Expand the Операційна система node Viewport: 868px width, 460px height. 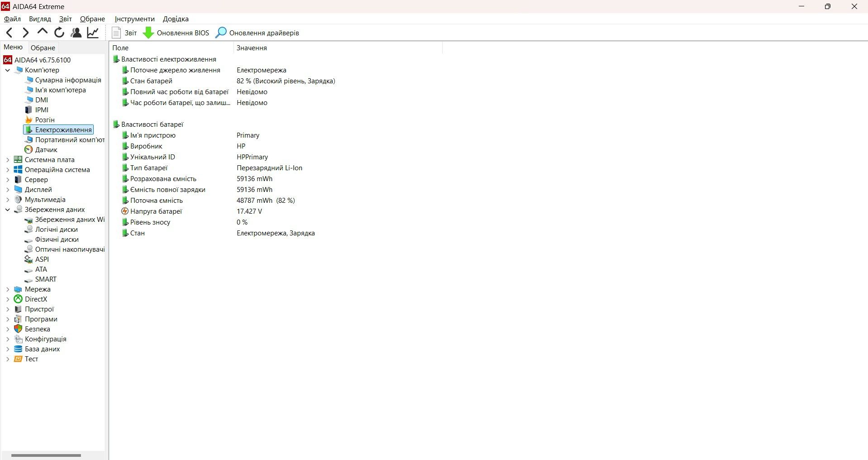click(8, 170)
